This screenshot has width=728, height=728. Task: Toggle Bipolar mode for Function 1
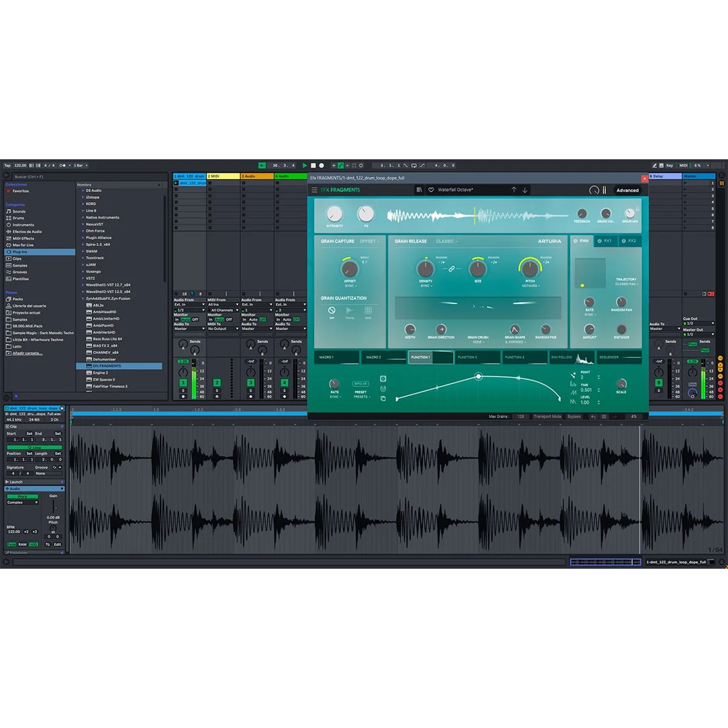click(x=360, y=383)
